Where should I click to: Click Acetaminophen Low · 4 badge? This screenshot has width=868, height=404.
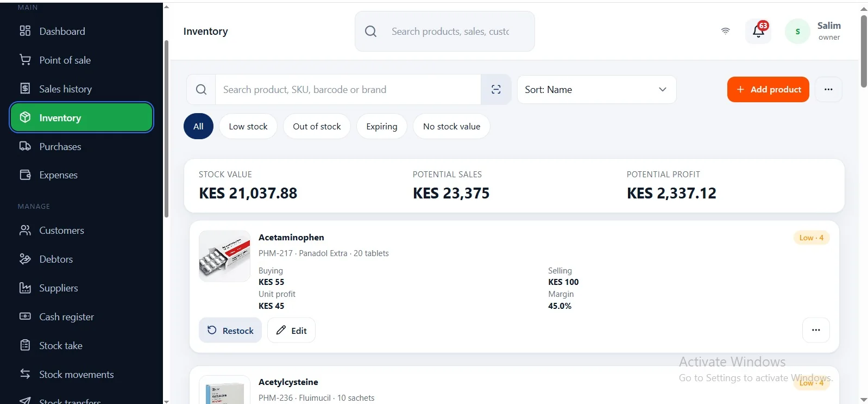(x=812, y=238)
